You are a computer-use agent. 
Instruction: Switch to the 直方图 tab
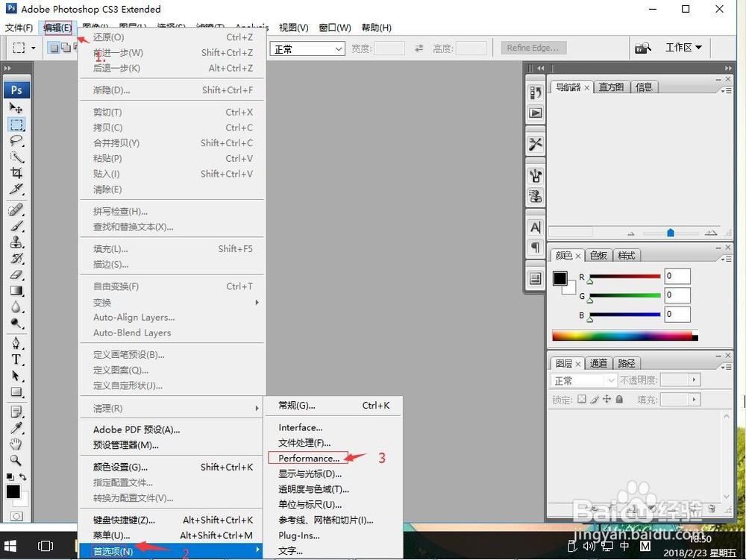(x=611, y=87)
